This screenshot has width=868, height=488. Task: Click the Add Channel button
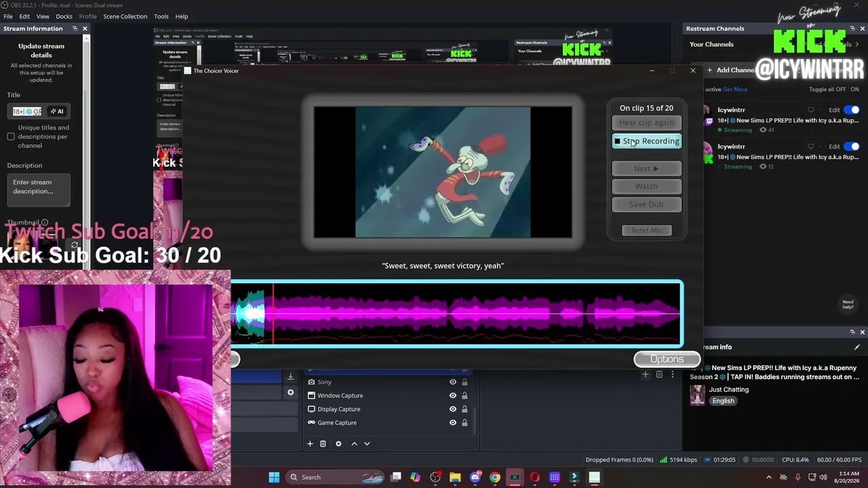click(x=731, y=70)
